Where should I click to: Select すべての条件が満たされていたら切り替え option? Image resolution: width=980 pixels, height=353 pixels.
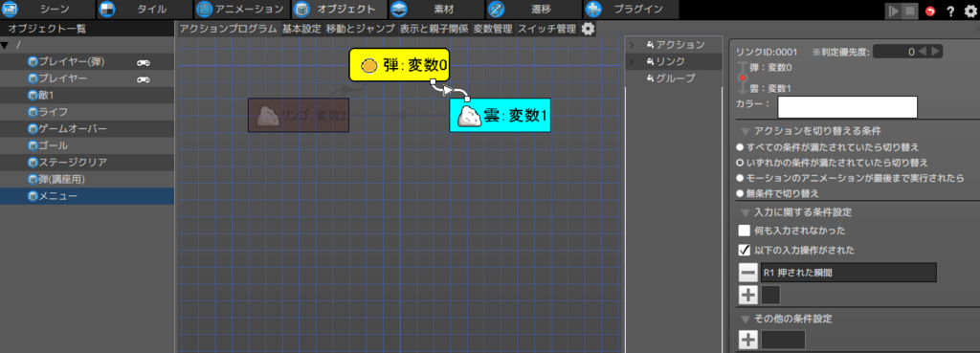740,147
